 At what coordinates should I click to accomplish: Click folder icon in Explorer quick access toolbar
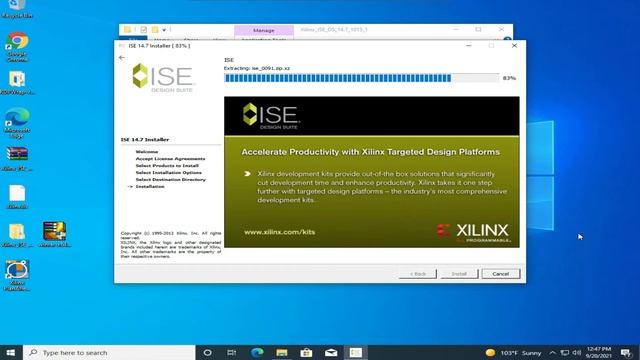point(127,29)
